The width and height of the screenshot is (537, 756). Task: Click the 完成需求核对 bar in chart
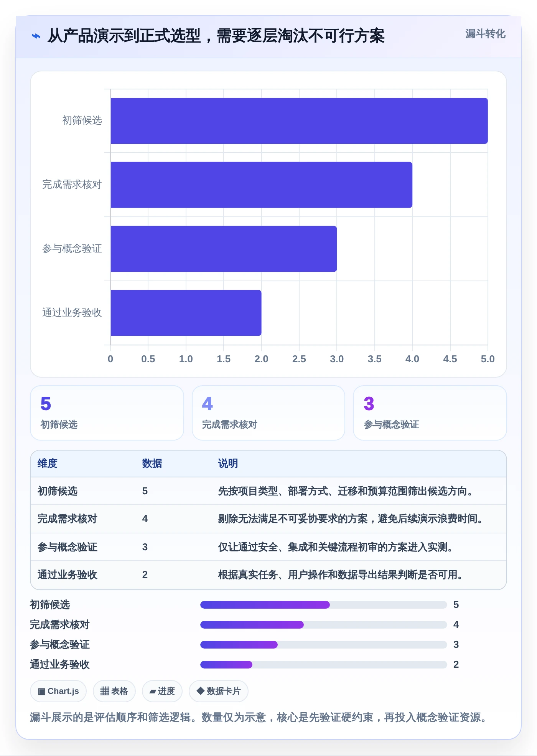click(262, 185)
